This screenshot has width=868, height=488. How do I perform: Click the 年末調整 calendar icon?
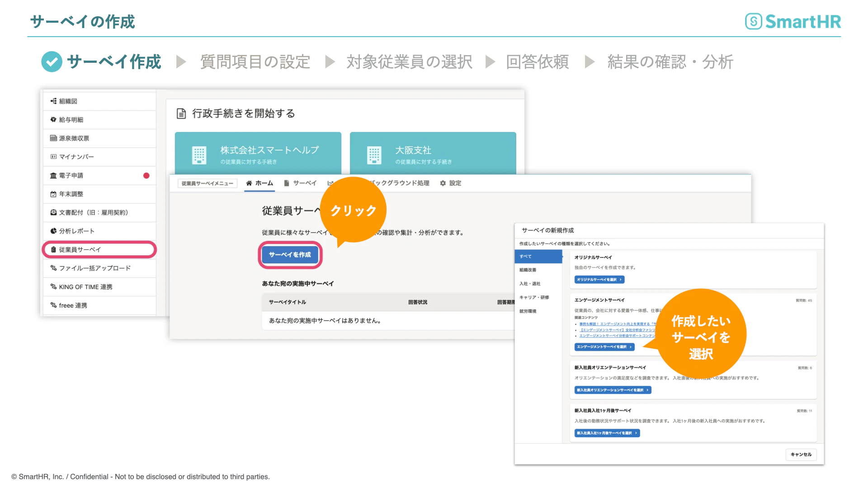pyautogui.click(x=53, y=194)
